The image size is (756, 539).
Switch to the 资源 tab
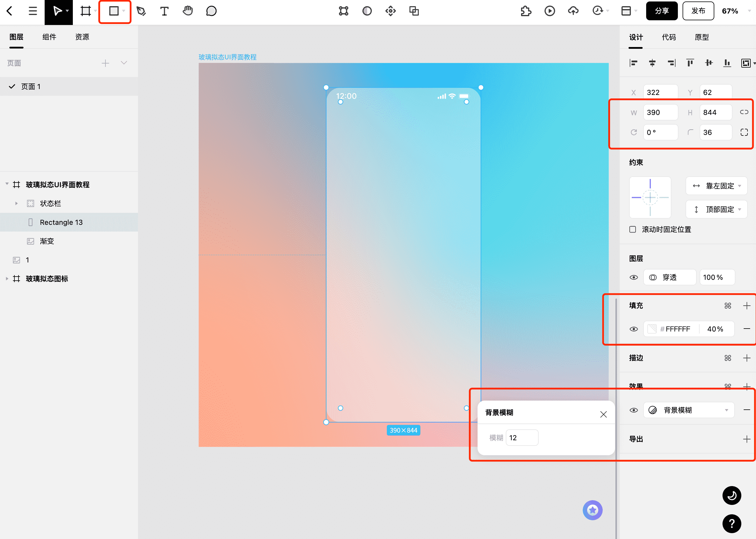click(82, 37)
